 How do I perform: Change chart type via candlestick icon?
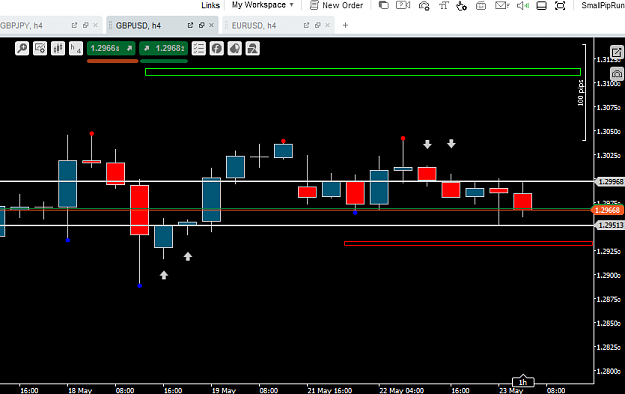pyautogui.click(x=58, y=48)
